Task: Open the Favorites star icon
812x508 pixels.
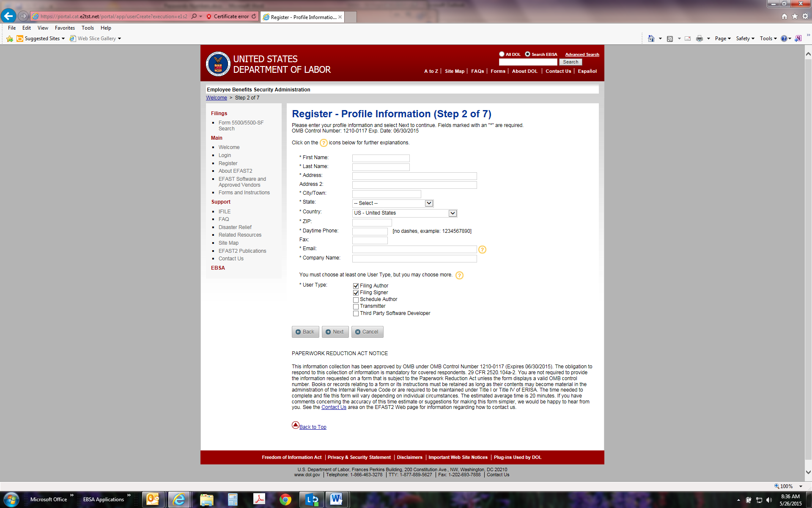Action: (795, 16)
